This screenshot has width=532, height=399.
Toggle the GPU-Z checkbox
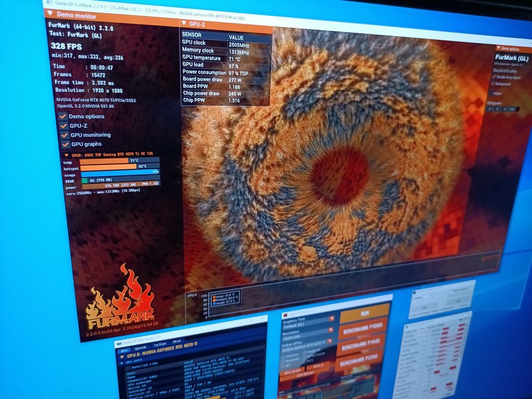[x=64, y=126]
